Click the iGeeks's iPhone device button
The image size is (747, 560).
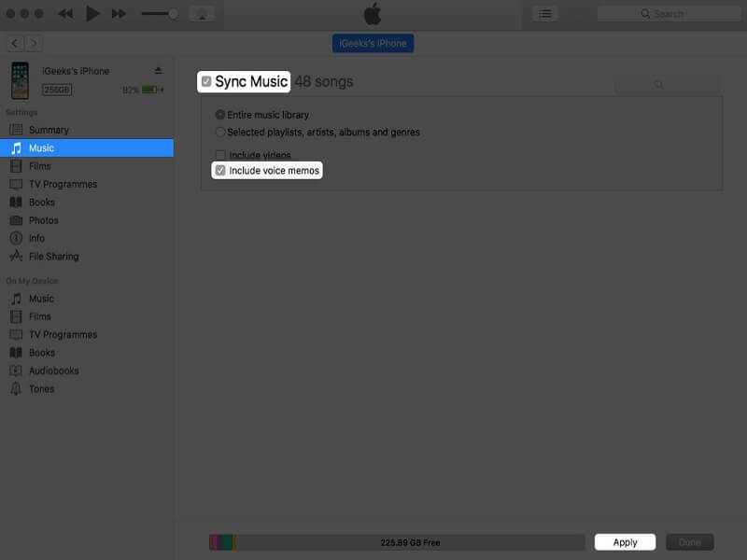tap(373, 43)
